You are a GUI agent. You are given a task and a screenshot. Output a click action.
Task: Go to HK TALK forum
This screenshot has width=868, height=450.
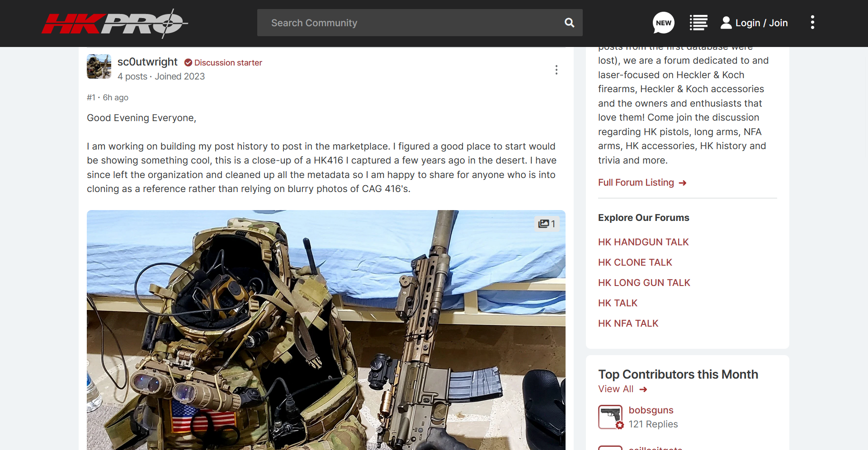click(x=618, y=303)
